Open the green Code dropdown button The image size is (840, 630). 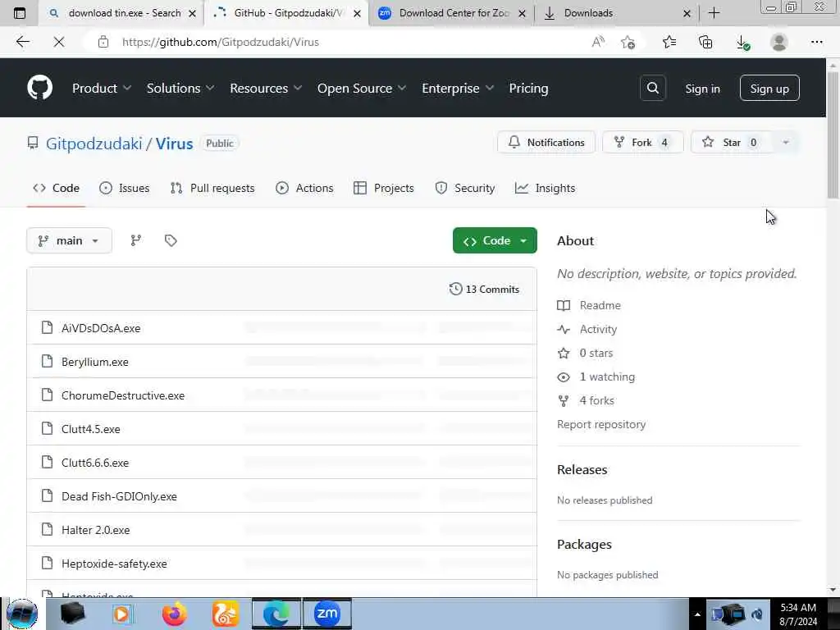coord(495,240)
